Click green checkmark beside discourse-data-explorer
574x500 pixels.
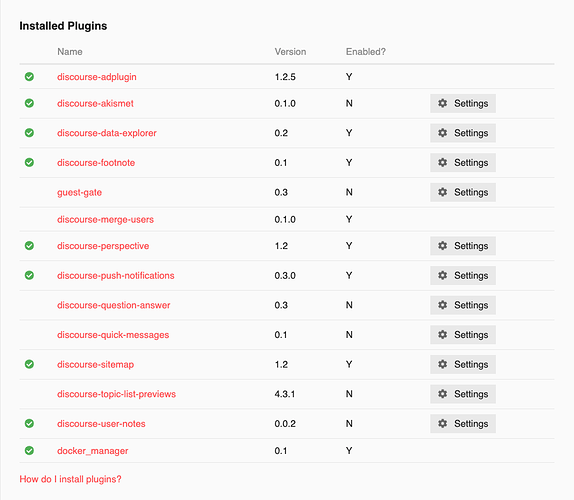[29, 133]
